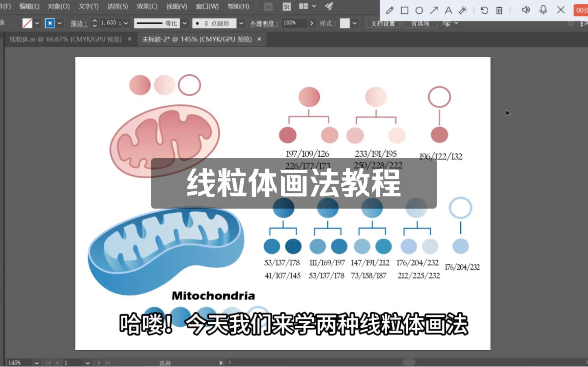Screen dimensions: 588x367
Task: Expand the status bar options arrow
Action: pyautogui.click(x=221, y=363)
